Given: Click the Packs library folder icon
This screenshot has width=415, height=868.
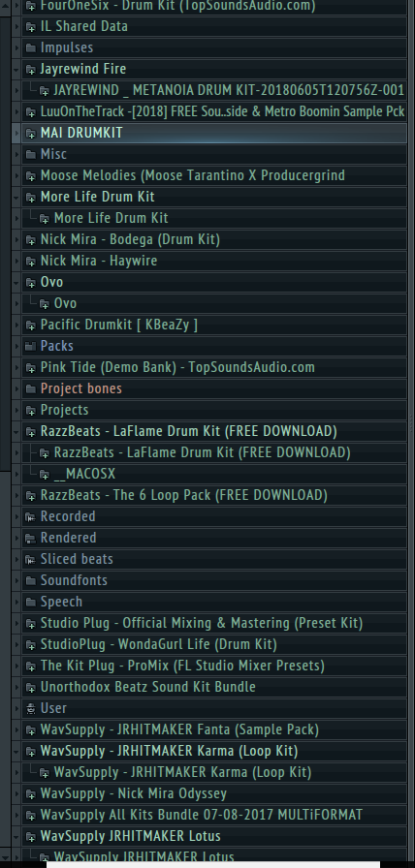Looking at the screenshot, I should 30,346.
